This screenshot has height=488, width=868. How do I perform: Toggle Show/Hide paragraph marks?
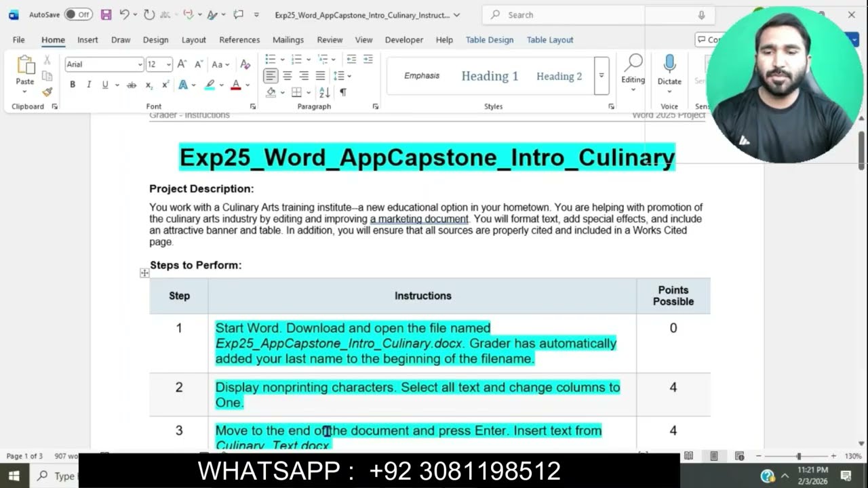(343, 92)
